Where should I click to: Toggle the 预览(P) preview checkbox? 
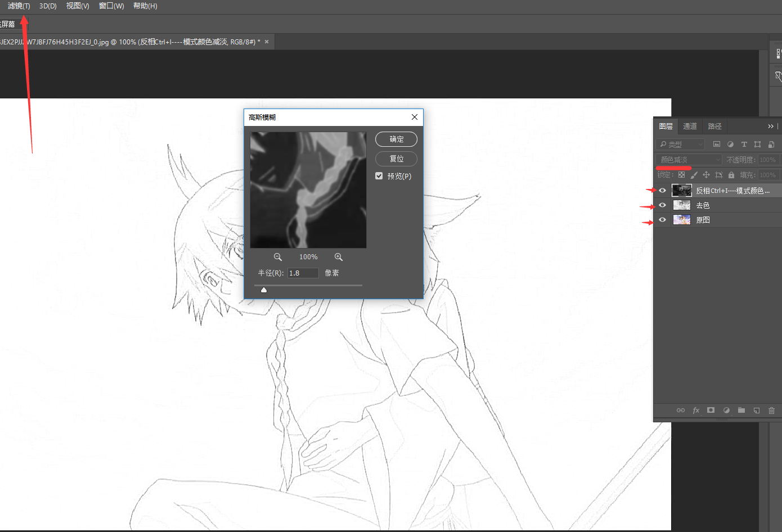pos(379,176)
